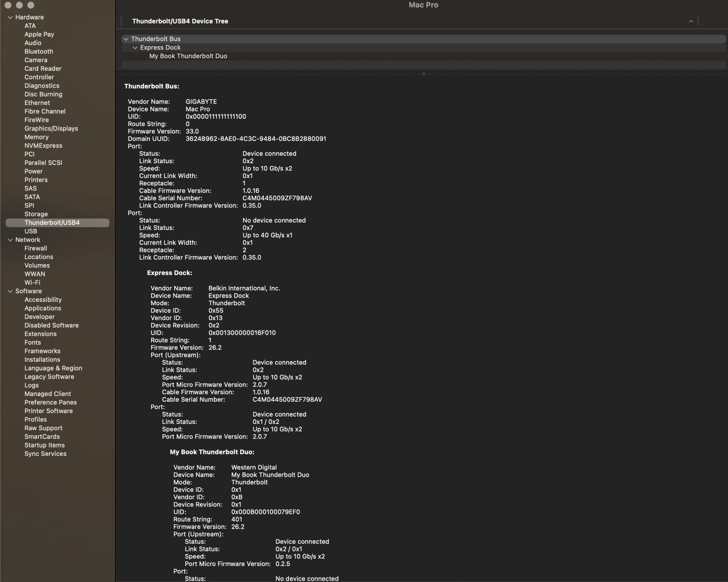Viewport: 728px width, 582px height.
Task: Collapse the Software section chevron
Action: tap(10, 291)
